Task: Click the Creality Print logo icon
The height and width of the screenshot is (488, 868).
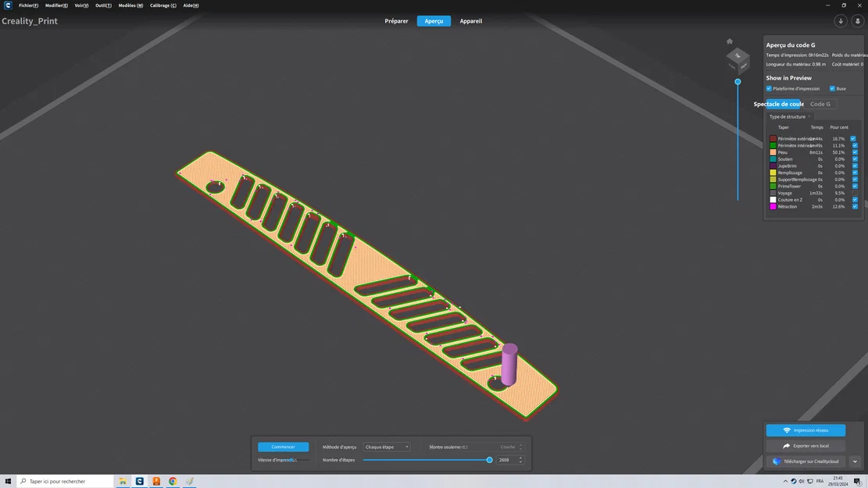Action: (x=8, y=5)
